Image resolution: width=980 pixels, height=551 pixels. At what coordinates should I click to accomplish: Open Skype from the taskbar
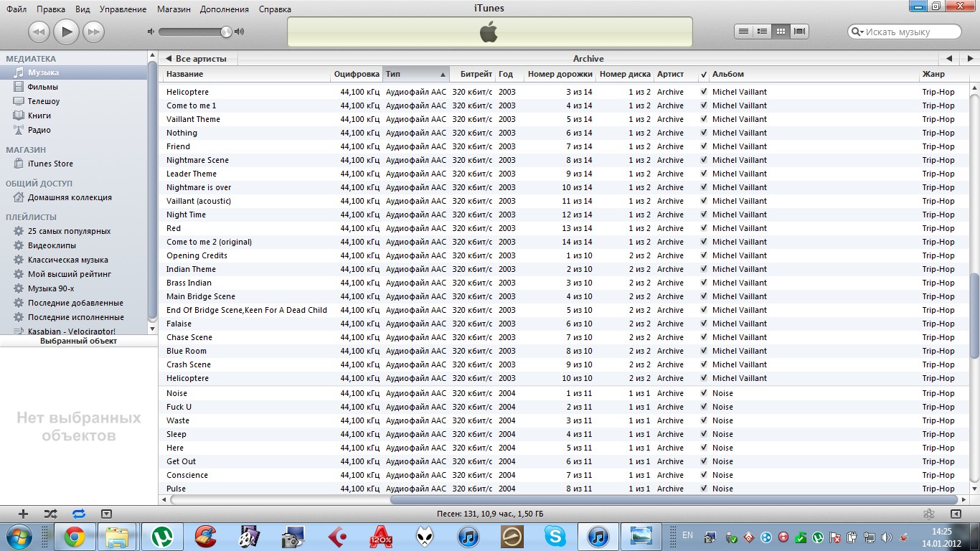coord(555,537)
